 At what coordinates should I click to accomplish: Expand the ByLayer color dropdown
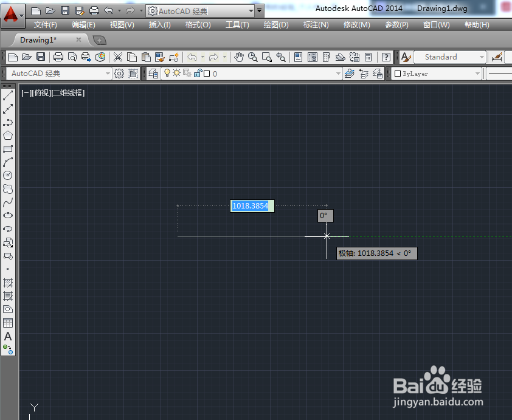(477, 74)
